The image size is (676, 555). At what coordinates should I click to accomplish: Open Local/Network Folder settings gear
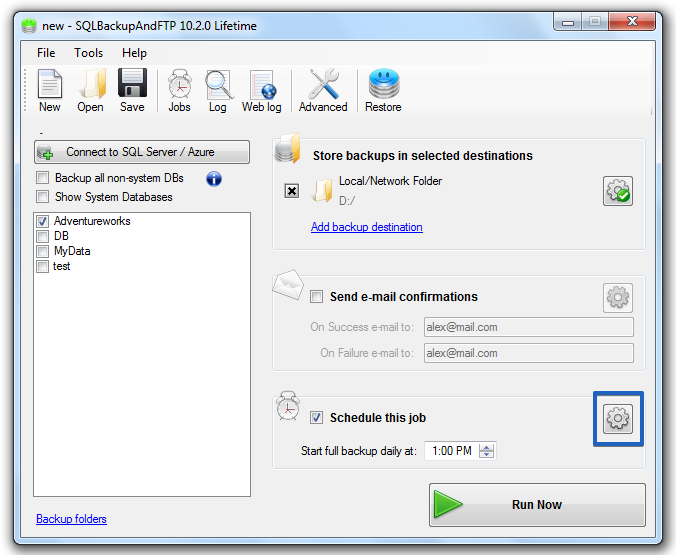618,191
